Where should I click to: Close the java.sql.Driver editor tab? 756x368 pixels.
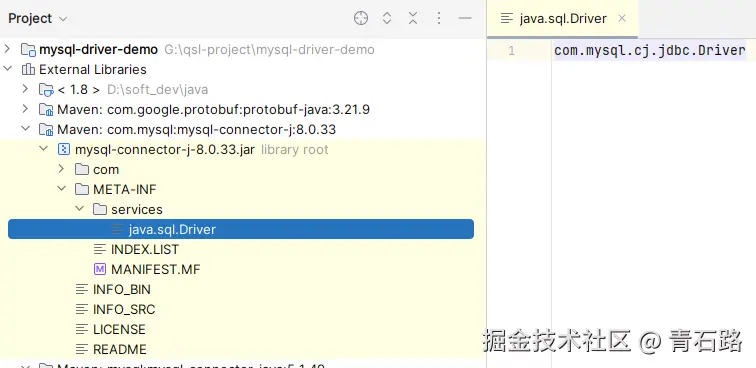[622, 18]
